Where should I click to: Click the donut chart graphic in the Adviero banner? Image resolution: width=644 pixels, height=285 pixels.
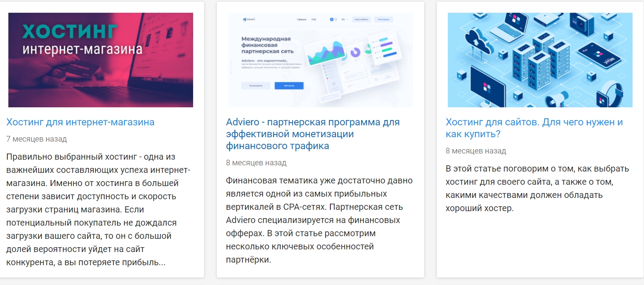355,52
